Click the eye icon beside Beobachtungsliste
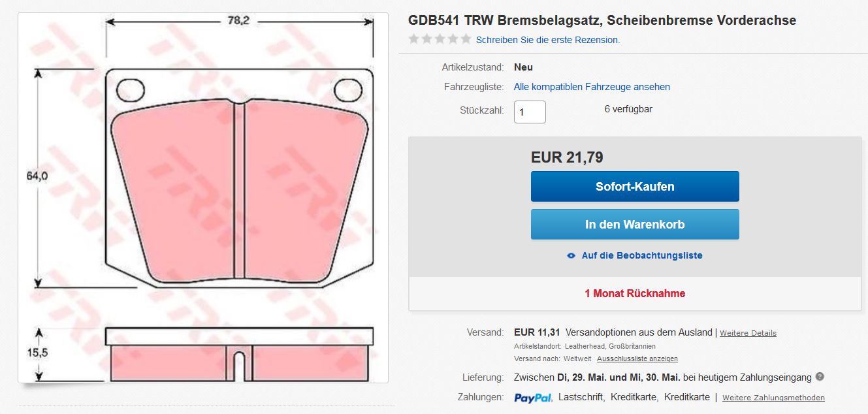The height and width of the screenshot is (414, 868). pyautogui.click(x=571, y=255)
